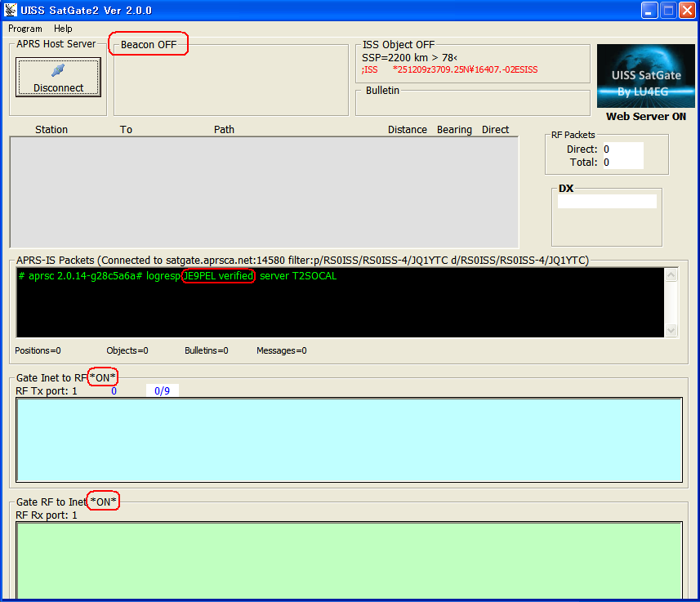Click the To column header

coord(126,130)
